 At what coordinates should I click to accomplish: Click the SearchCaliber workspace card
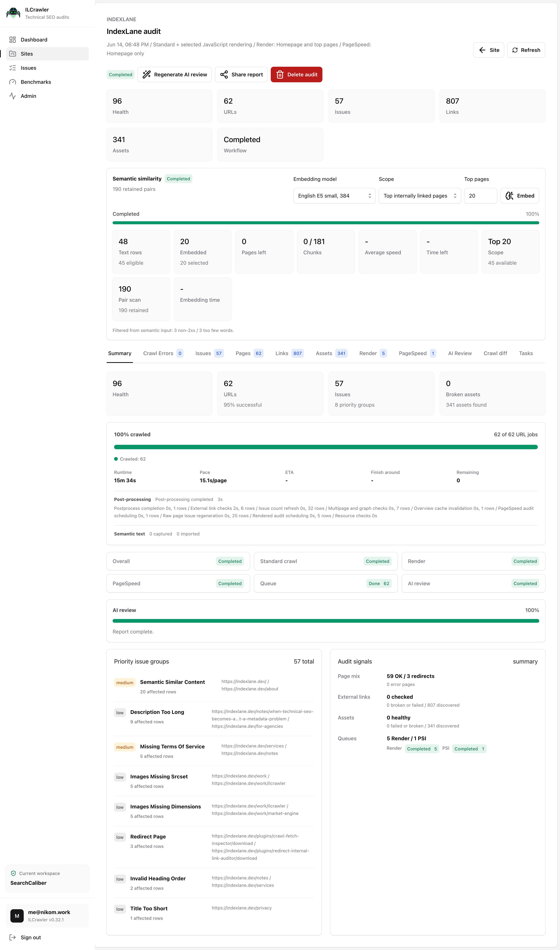pos(47,878)
